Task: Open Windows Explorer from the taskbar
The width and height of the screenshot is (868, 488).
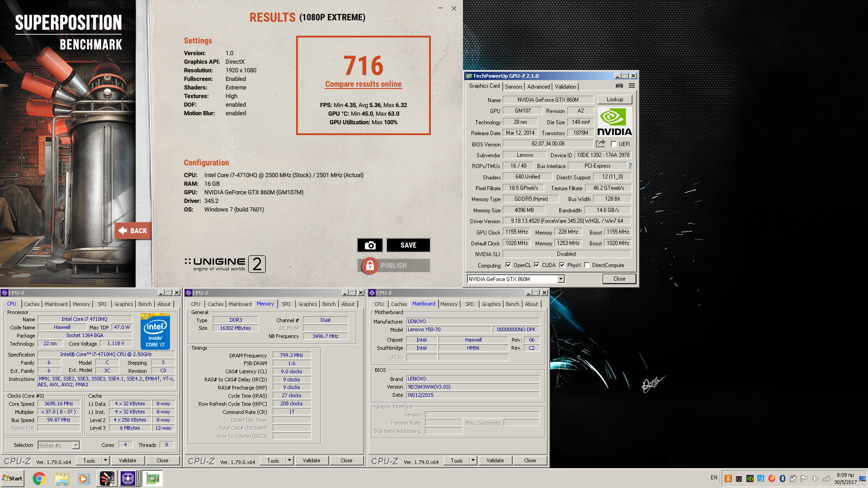Action: click(x=62, y=479)
